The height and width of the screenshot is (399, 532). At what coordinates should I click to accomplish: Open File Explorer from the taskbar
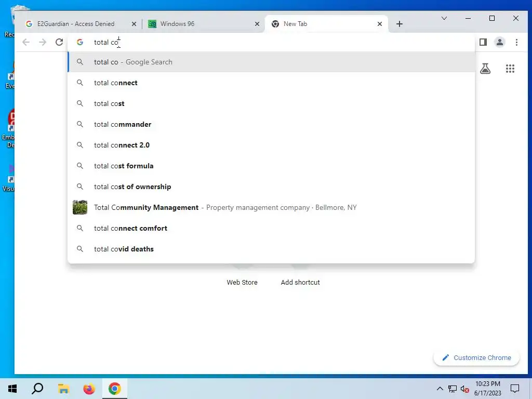63,389
